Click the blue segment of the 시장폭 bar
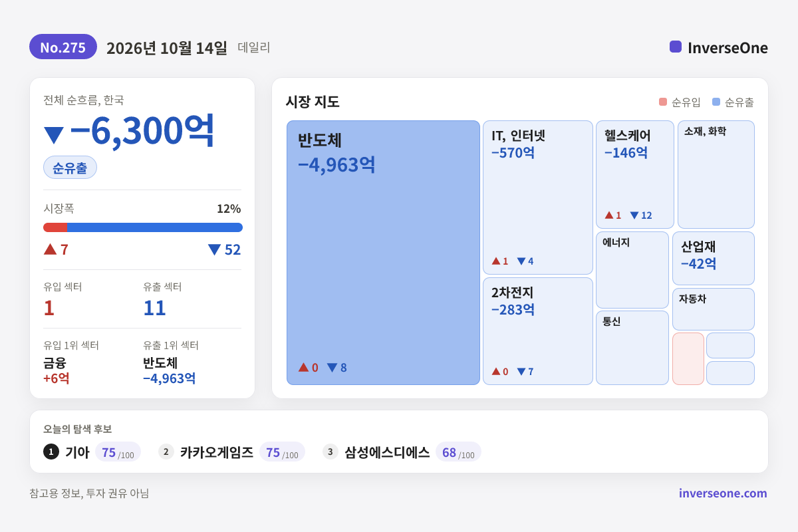Image resolution: width=798 pixels, height=532 pixels. (x=155, y=227)
